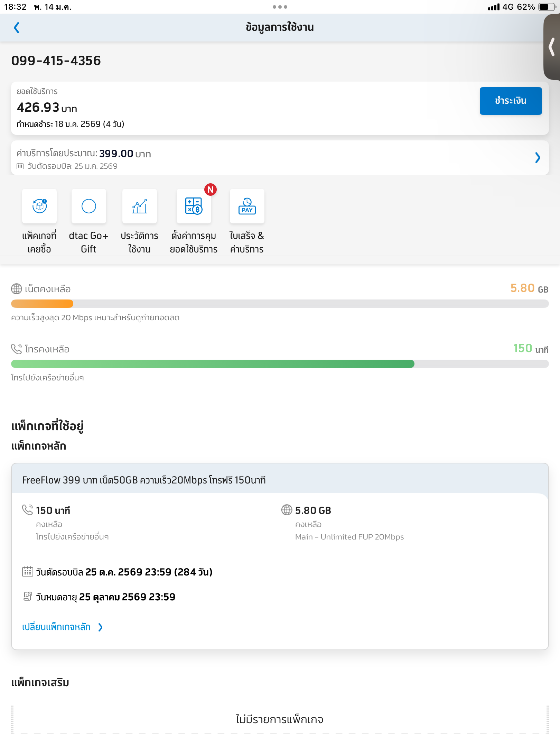Open the usage history chart icon

pos(140,206)
